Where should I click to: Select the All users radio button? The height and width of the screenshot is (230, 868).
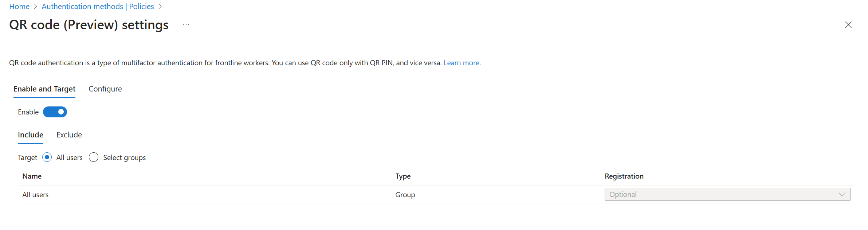click(x=47, y=157)
